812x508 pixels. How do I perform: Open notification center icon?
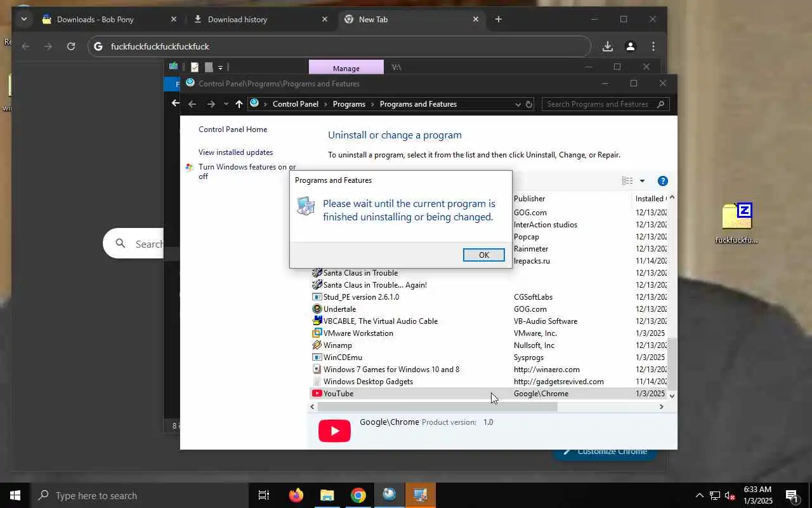792,495
